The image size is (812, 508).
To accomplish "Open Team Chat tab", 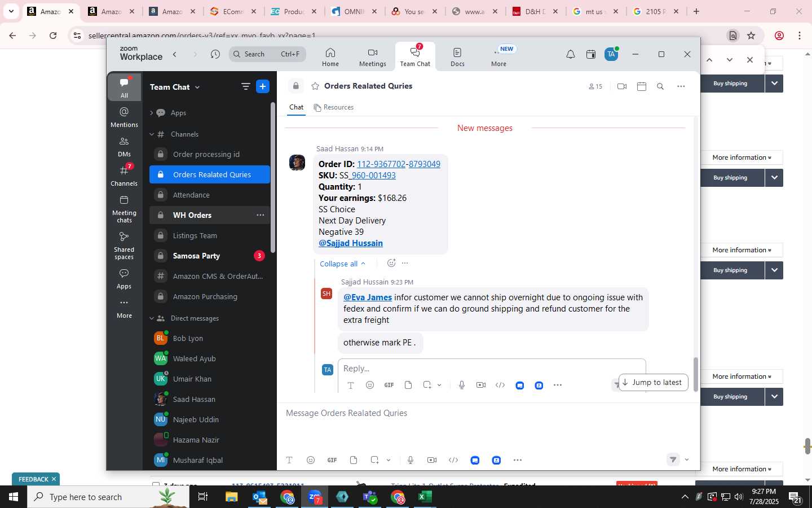I will coord(415,57).
